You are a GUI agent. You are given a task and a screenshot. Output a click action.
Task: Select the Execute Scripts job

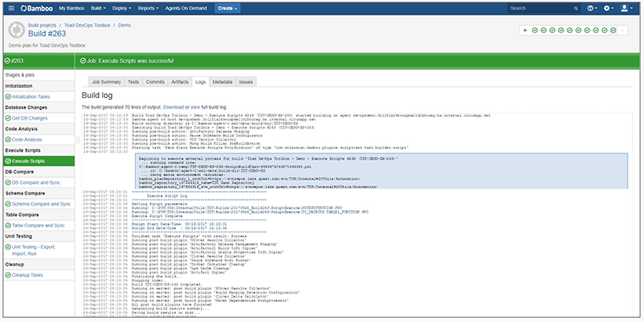(x=39, y=161)
